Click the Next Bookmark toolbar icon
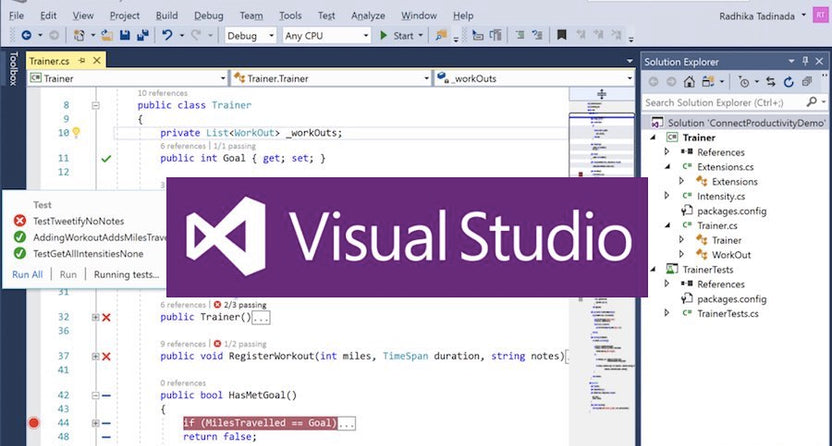Screen dimensions: 832x446 point(599,35)
